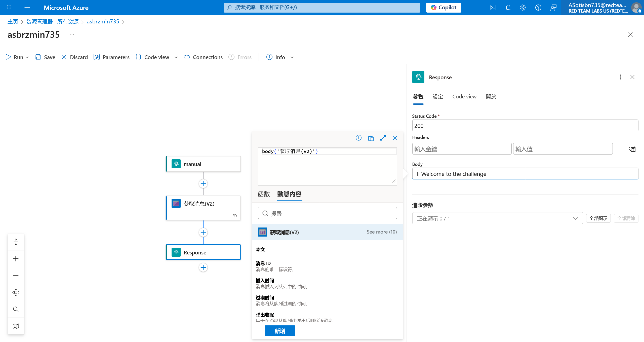Open the notifications bell

tap(508, 8)
